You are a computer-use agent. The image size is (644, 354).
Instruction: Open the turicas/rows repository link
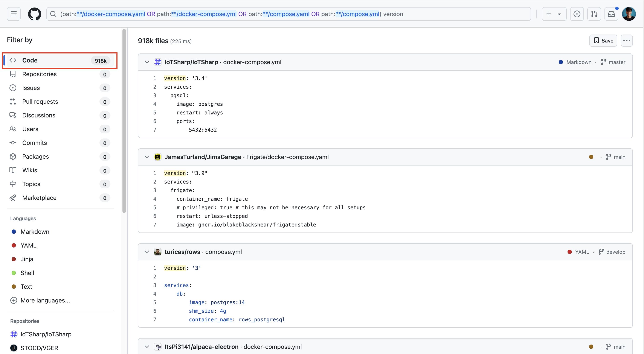click(x=182, y=252)
